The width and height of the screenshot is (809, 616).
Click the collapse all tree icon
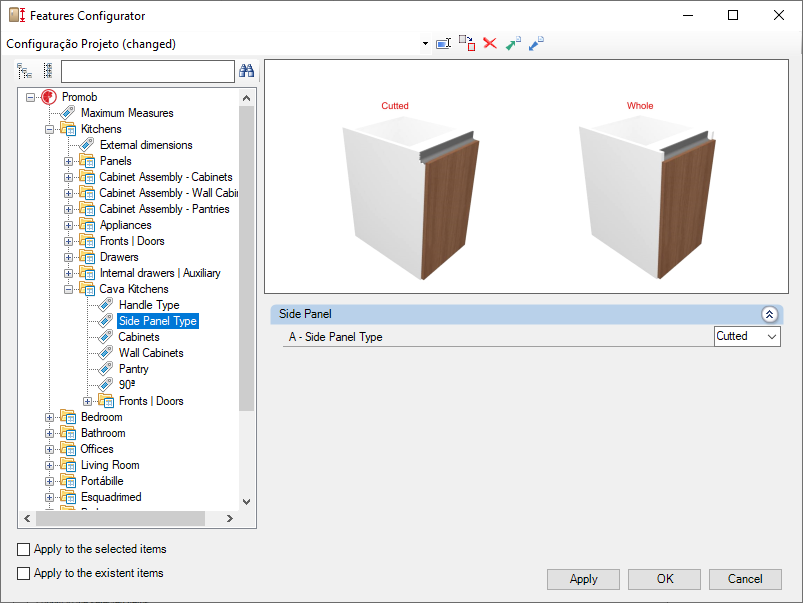pos(47,71)
